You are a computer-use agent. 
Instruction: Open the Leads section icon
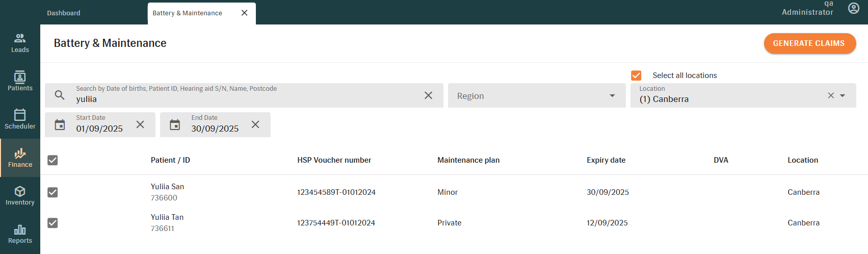(x=20, y=38)
